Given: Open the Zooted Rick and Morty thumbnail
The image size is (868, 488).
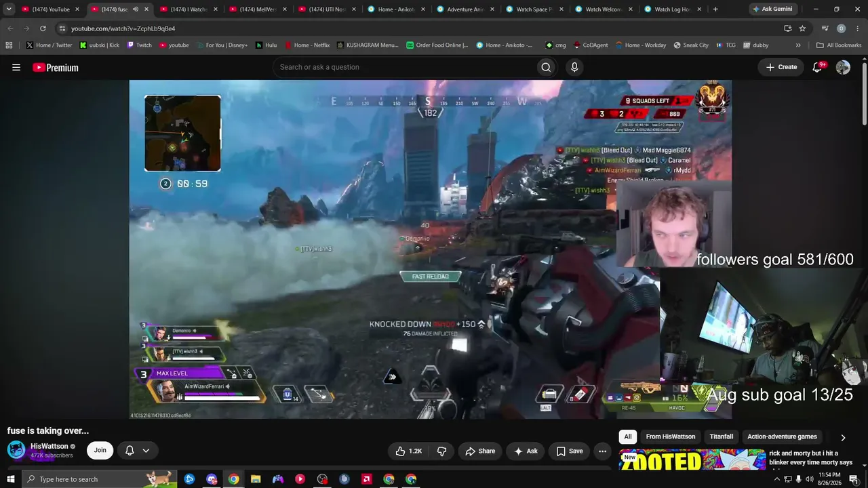Looking at the screenshot, I should tap(692, 459).
